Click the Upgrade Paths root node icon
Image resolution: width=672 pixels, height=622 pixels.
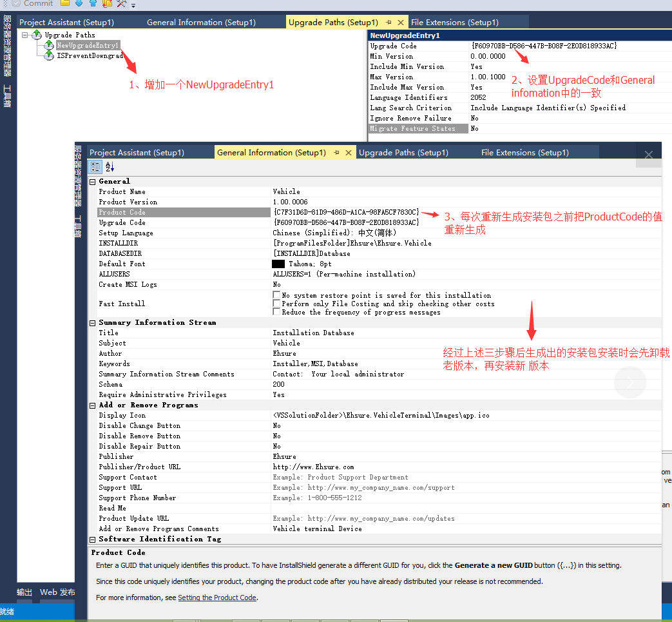click(37, 34)
